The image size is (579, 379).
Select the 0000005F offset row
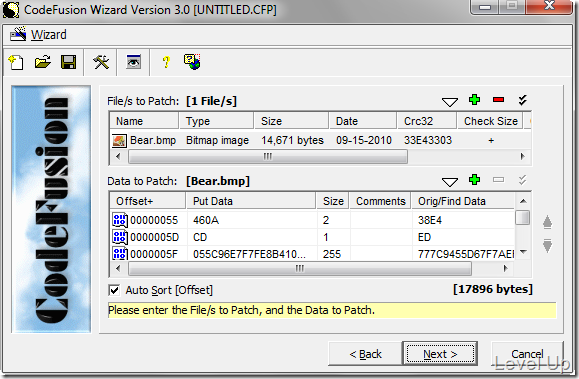coord(312,254)
